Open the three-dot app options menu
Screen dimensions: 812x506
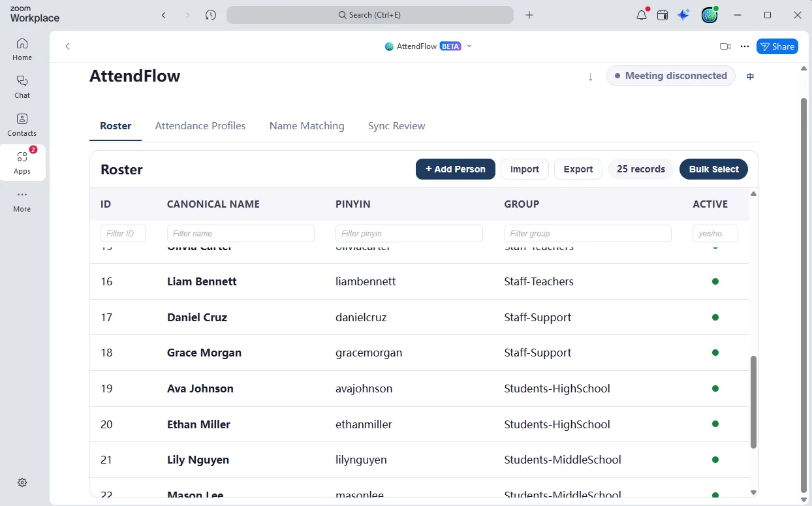[745, 46]
